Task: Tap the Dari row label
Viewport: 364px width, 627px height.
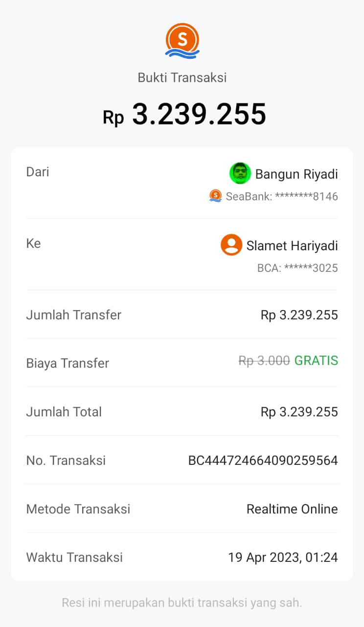Action: pyautogui.click(x=38, y=172)
